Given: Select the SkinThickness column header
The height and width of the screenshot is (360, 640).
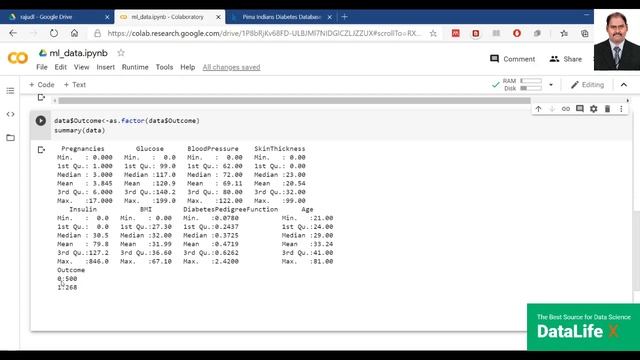Looking at the screenshot, I should pyautogui.click(x=280, y=149).
